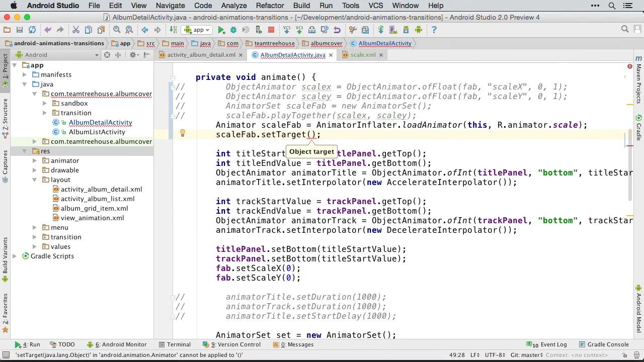Open Spotlight search in macOS menu bar
The width and height of the screenshot is (644, 362).
tap(612, 6)
